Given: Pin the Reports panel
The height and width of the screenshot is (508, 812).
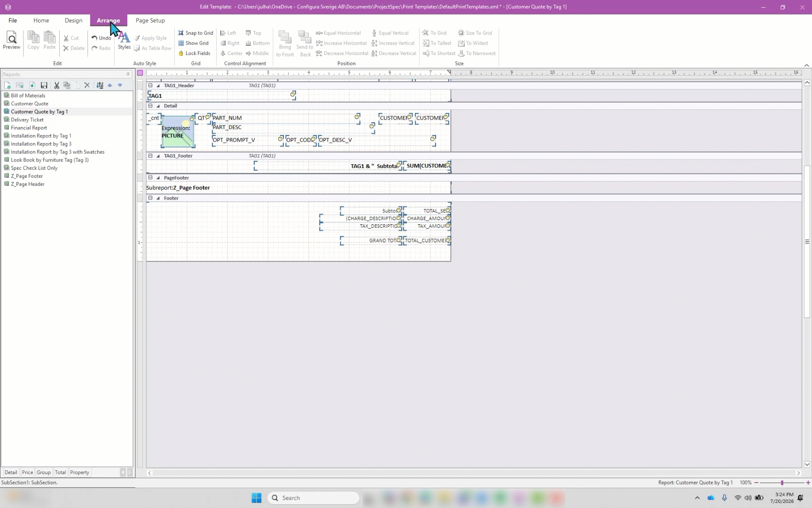Looking at the screenshot, I should (128, 74).
